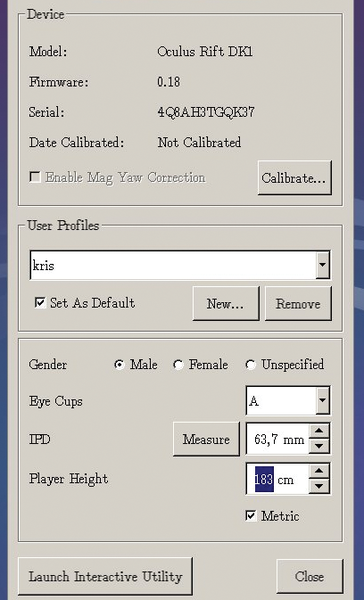This screenshot has width=364, height=600.
Task: Increase Player Height with up arrow
Action: (x=319, y=471)
